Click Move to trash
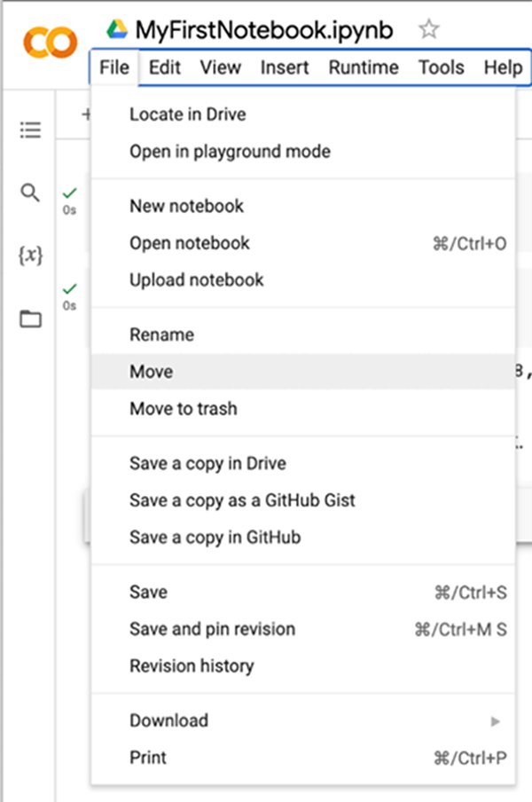 point(183,409)
